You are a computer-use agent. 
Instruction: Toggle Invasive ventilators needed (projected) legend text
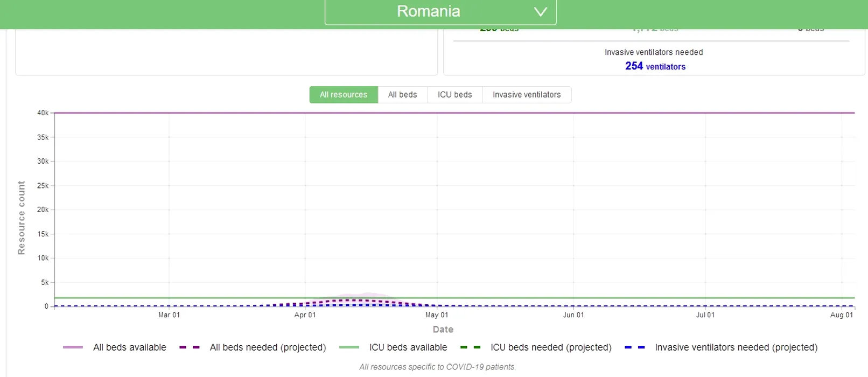click(x=736, y=347)
